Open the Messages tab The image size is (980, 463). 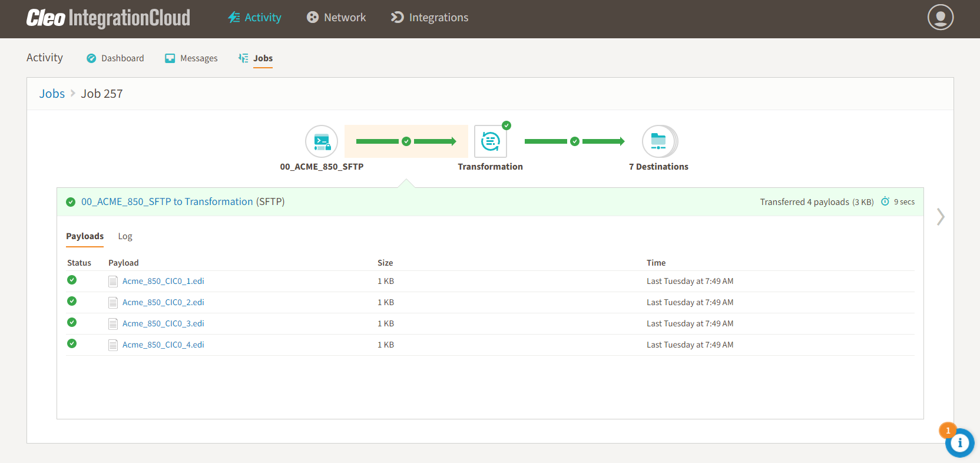coord(191,58)
